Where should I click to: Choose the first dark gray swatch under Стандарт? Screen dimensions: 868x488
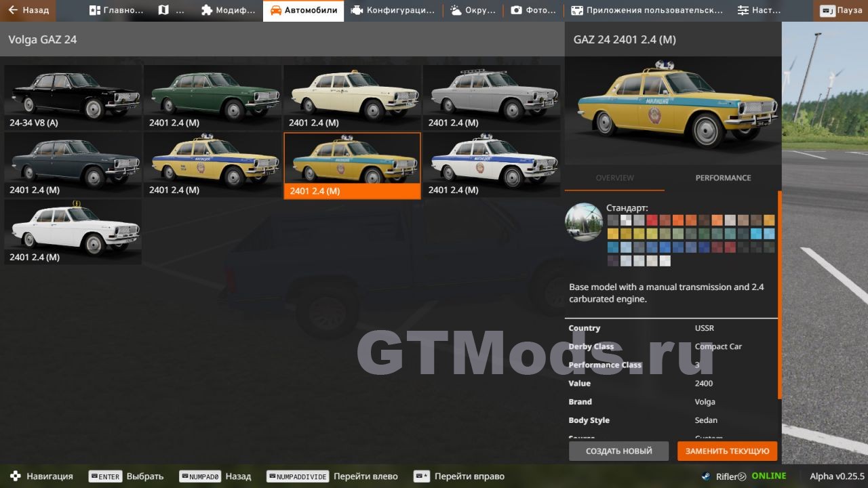[612, 220]
